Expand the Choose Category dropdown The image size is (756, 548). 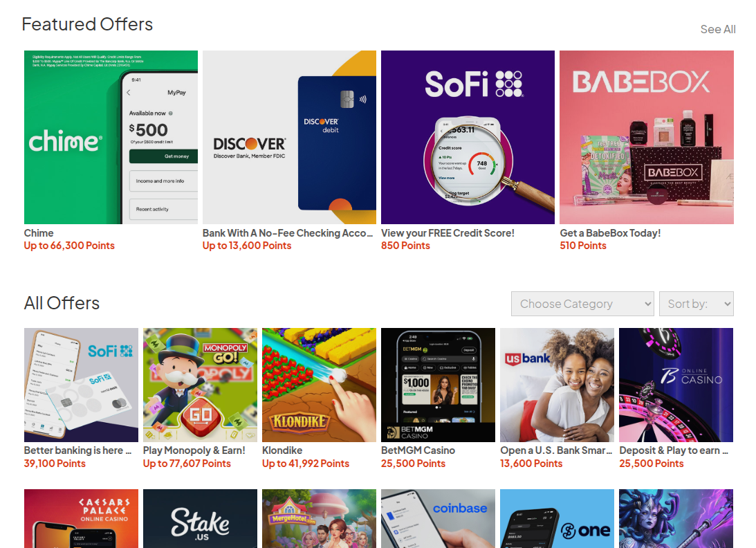pyautogui.click(x=582, y=304)
